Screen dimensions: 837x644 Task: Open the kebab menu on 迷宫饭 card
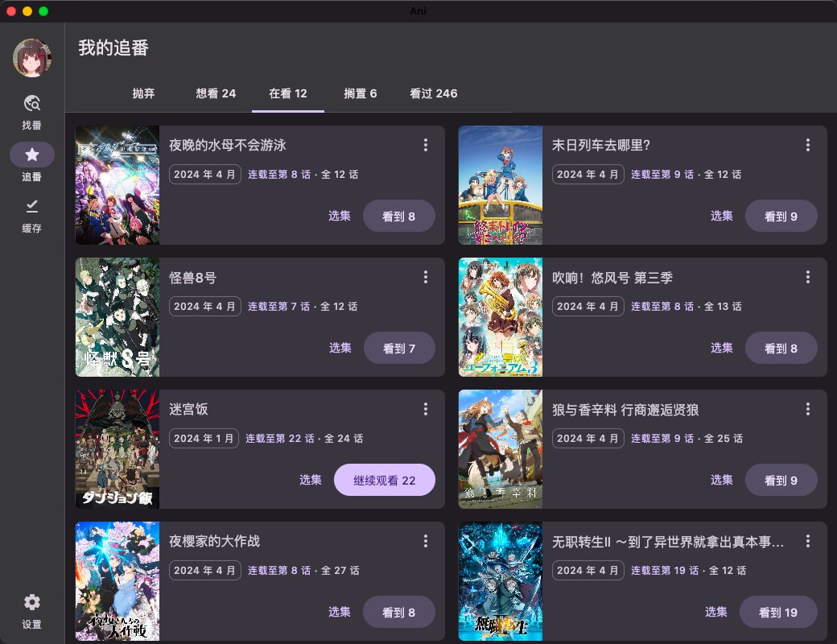[426, 409]
